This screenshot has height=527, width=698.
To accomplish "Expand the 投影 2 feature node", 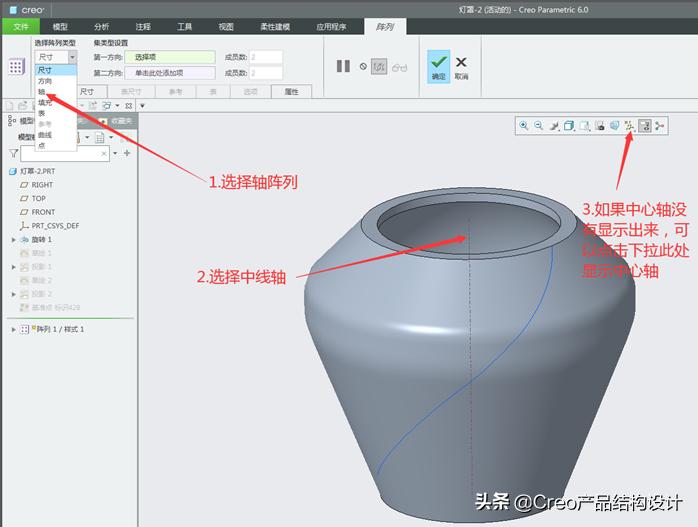I will point(13,294).
